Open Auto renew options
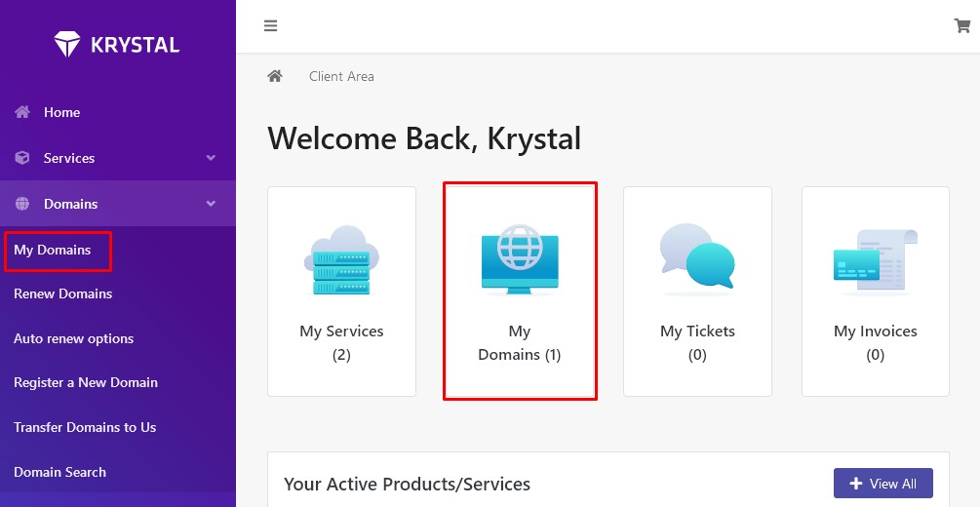This screenshot has width=980, height=507. 74,339
